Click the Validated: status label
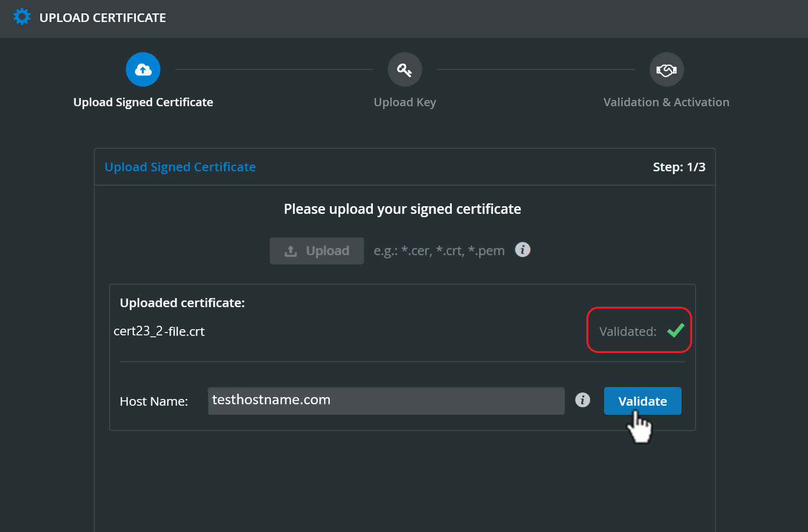Image resolution: width=808 pixels, height=532 pixels. (x=628, y=331)
